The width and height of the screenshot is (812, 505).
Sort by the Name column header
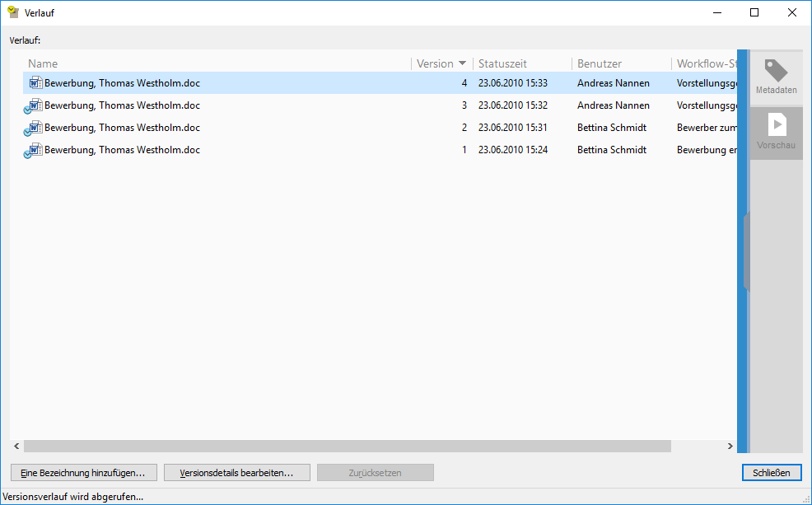43,63
